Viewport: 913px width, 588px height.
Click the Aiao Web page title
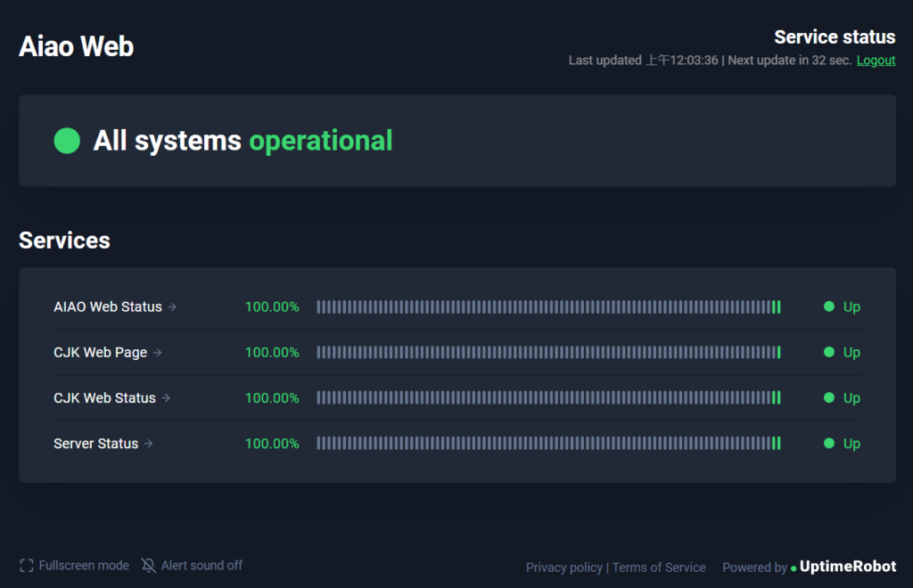click(77, 46)
